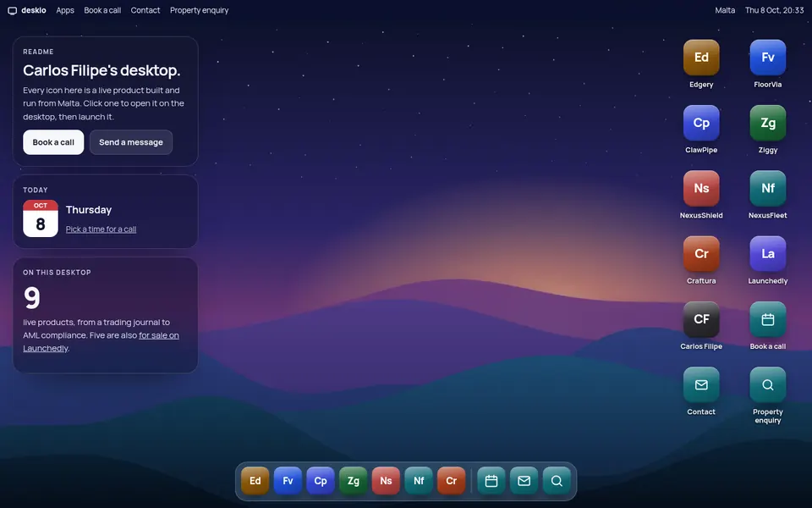Open Book a call in the menu bar
Viewport: 812px width, 508px height.
click(x=102, y=10)
